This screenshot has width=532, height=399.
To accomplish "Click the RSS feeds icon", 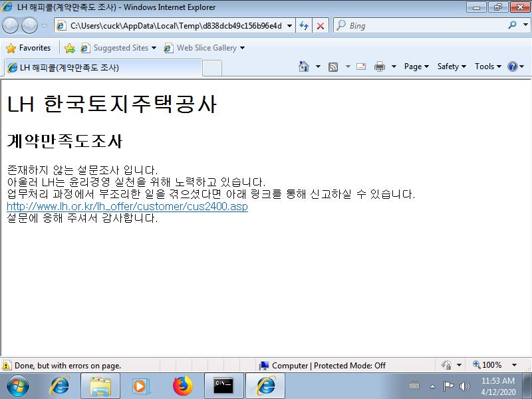I will (333, 66).
